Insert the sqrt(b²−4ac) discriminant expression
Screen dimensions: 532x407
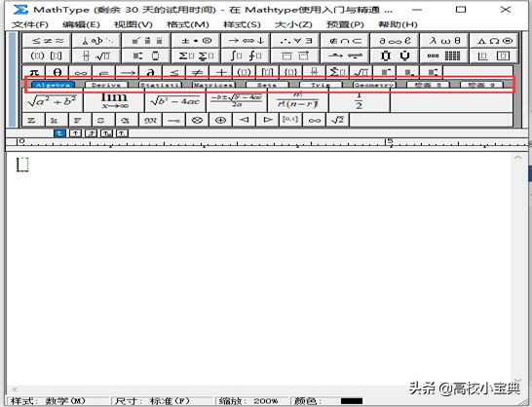coord(175,101)
